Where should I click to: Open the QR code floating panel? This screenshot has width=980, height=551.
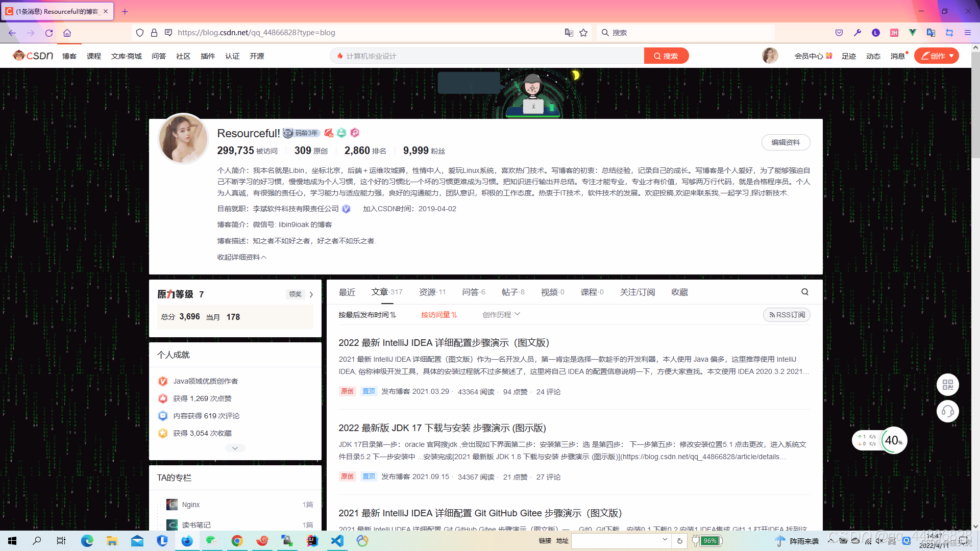tap(948, 385)
